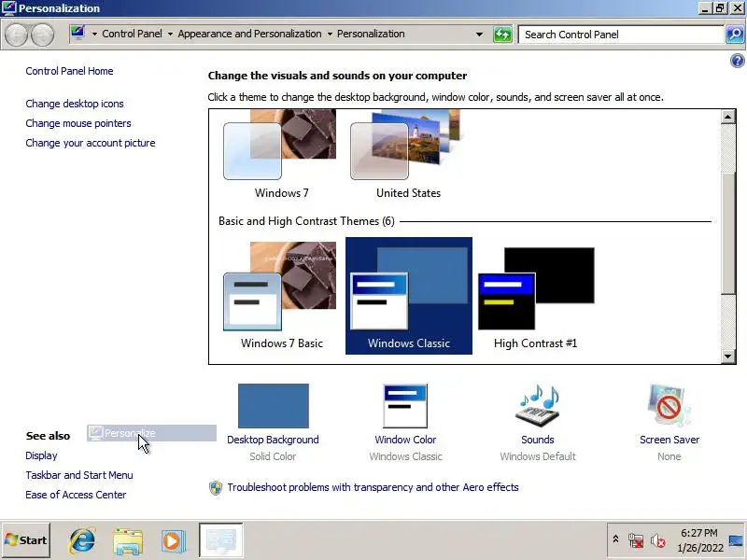Click the Personalize context item near cursor
747x560 pixels.
click(151, 433)
